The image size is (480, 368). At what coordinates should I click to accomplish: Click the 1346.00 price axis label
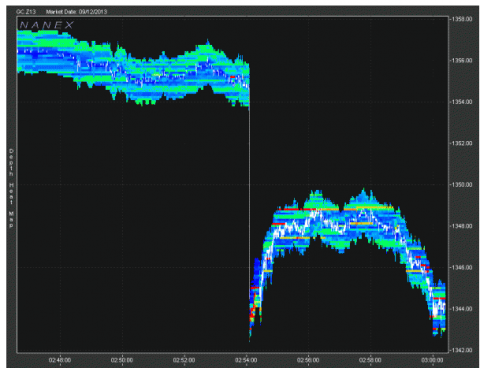click(x=462, y=268)
